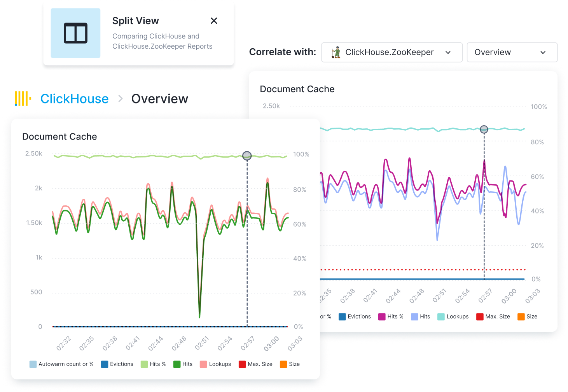Expand the Overview report dropdown
568x392 pixels.
pos(512,52)
